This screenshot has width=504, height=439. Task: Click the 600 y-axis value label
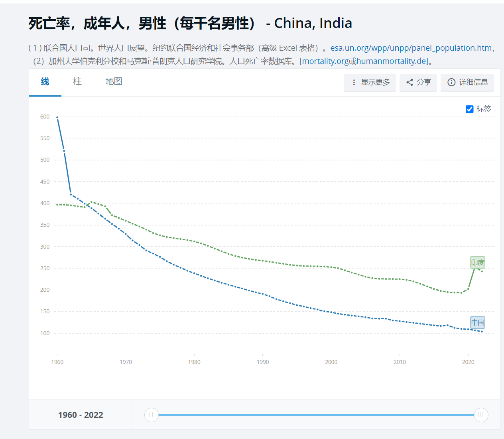[x=45, y=117]
